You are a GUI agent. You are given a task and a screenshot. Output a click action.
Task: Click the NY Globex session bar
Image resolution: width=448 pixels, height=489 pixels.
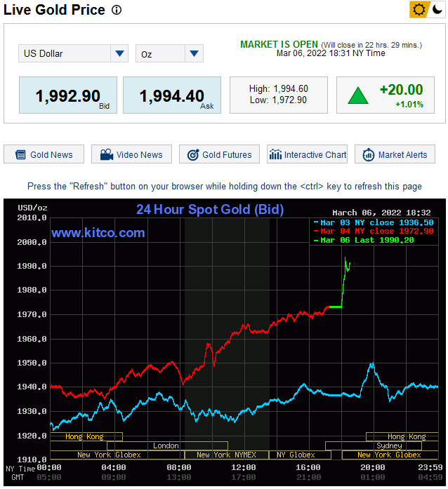tap(300, 455)
